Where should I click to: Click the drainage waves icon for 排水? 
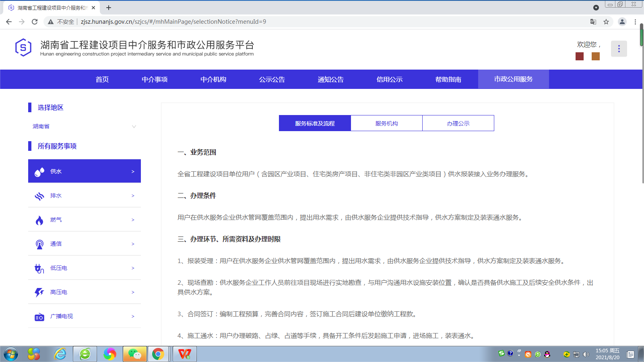point(39,196)
